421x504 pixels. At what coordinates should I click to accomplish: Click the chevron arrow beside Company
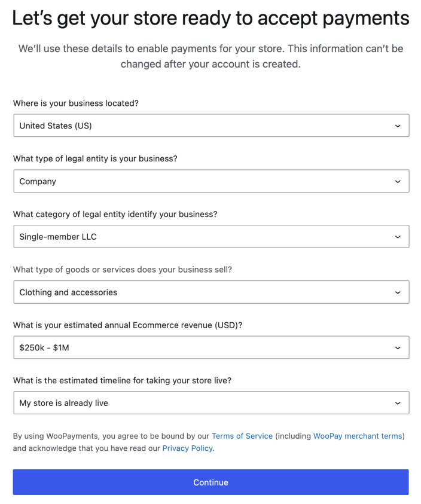tap(398, 182)
